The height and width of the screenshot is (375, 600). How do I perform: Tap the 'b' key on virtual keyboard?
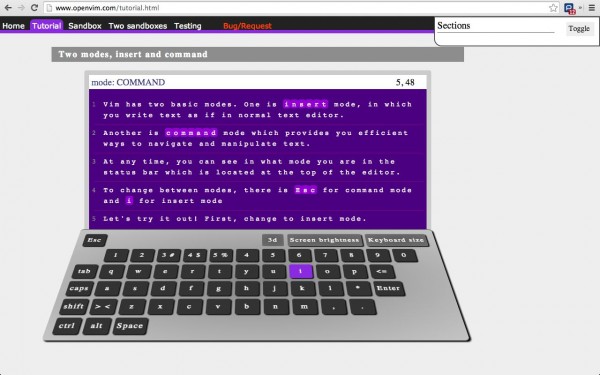pyautogui.click(x=247, y=307)
